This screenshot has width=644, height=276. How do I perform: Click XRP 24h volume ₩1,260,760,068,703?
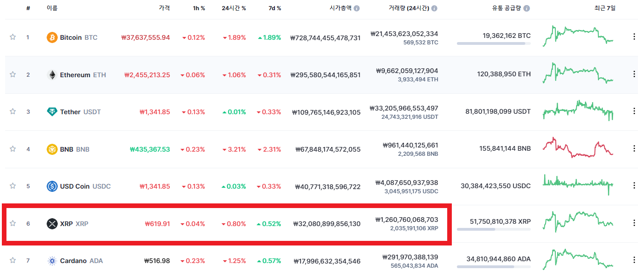pyautogui.click(x=407, y=220)
